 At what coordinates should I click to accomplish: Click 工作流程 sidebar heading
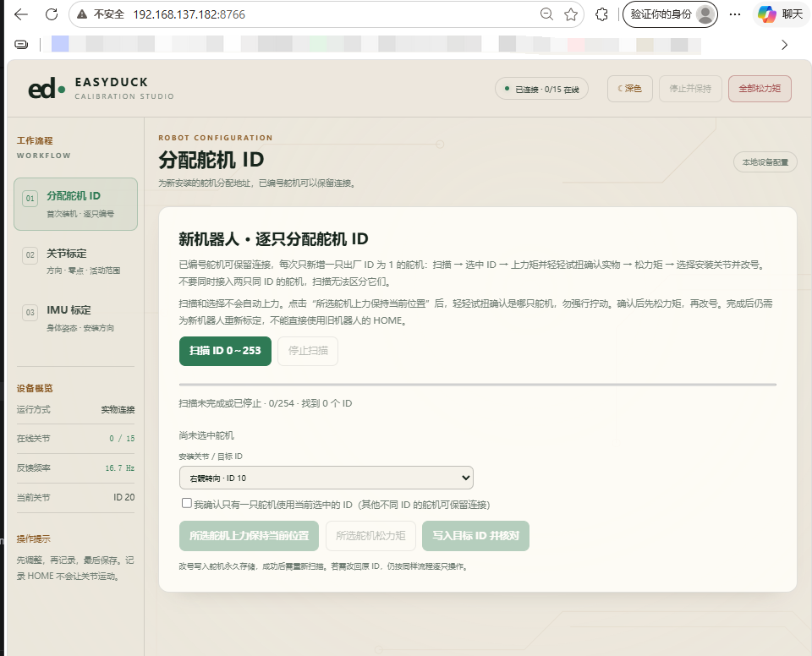[x=35, y=141]
